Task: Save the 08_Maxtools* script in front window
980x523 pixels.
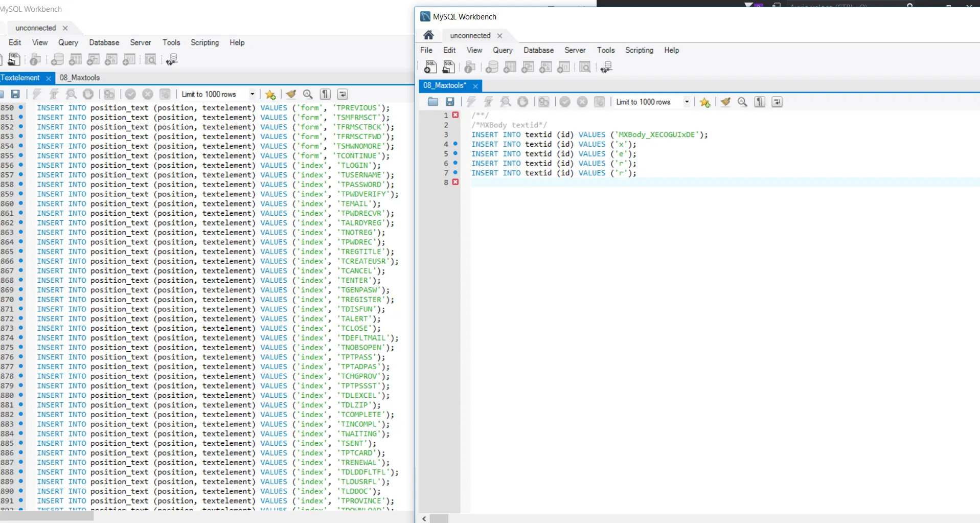Action: pos(450,102)
